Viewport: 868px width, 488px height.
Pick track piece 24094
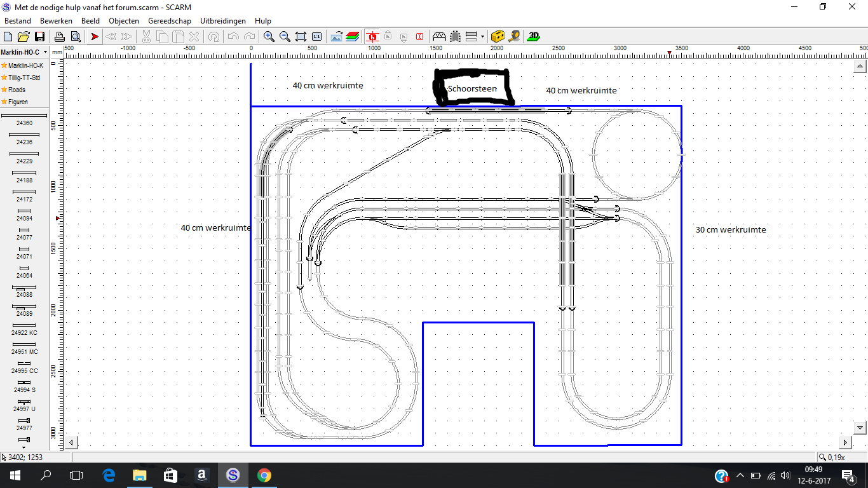tap(24, 214)
